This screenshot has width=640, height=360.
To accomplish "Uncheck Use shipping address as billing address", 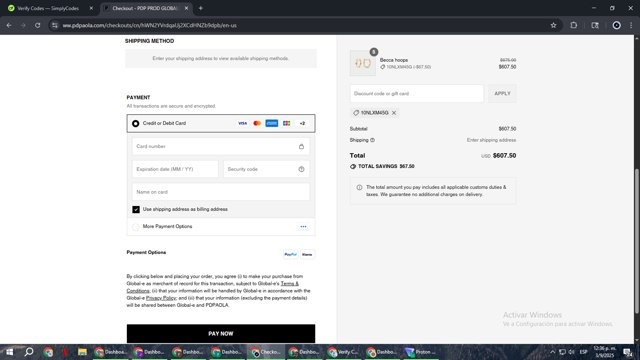I will [136, 209].
